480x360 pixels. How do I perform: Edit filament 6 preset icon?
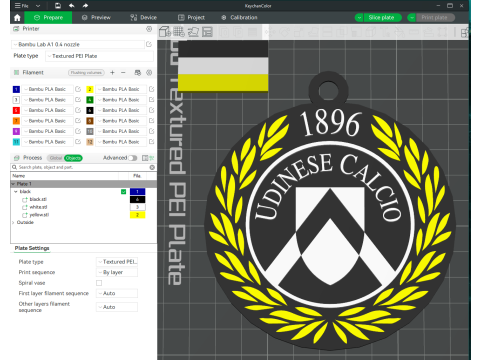click(x=151, y=110)
